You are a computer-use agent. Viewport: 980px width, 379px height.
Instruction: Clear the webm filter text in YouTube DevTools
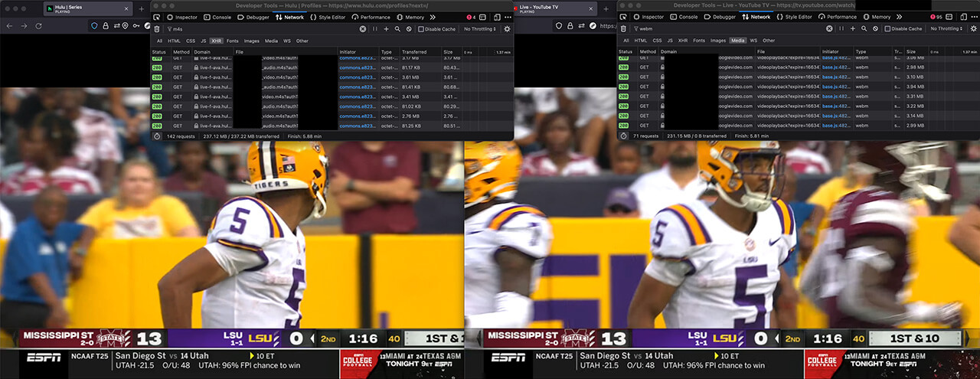tap(830, 29)
